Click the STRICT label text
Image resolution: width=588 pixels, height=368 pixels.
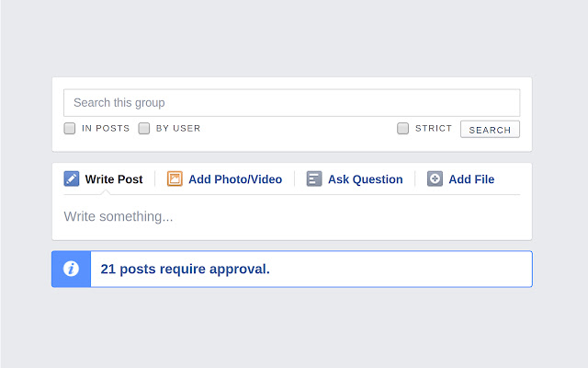(433, 129)
